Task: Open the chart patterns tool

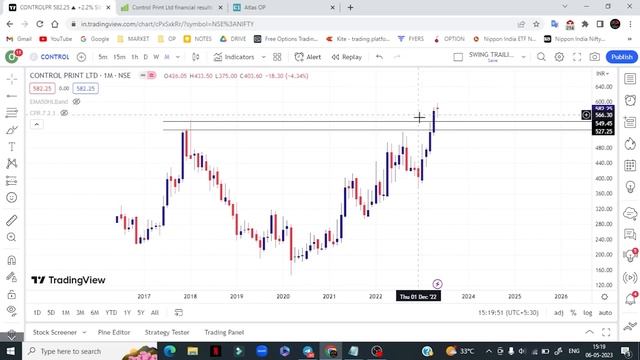Action: pos(11,164)
